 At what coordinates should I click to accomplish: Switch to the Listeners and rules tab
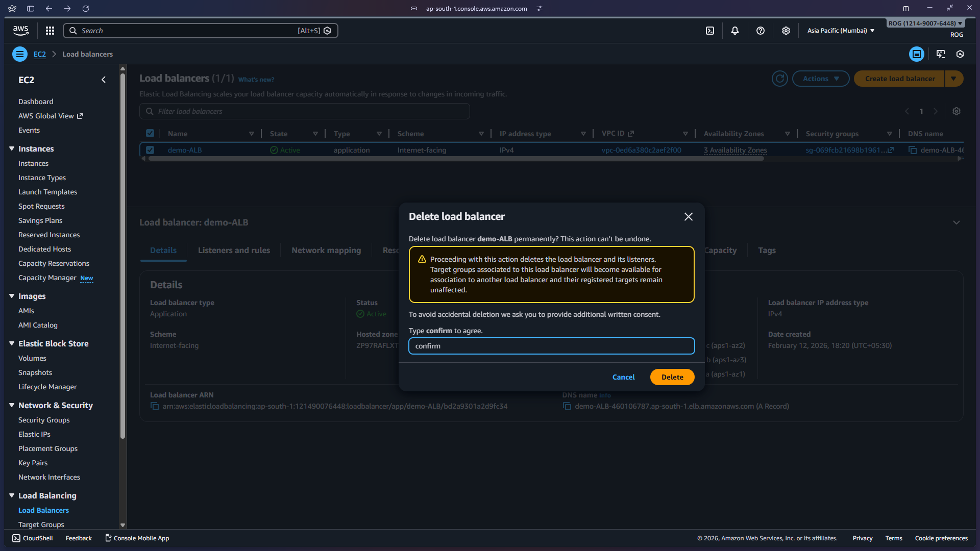pos(234,250)
